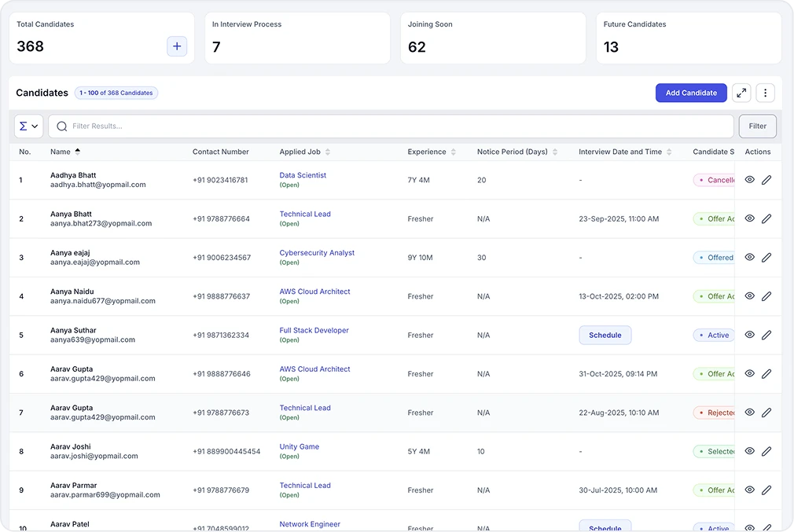Click the plus icon in Total Candidates card
The image size is (794, 532).
(x=177, y=46)
